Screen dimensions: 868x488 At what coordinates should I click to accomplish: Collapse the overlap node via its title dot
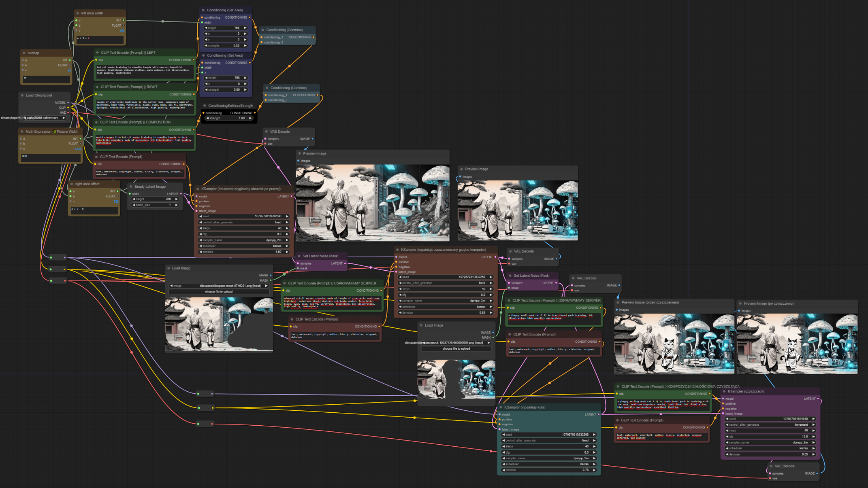pyautogui.click(x=24, y=53)
